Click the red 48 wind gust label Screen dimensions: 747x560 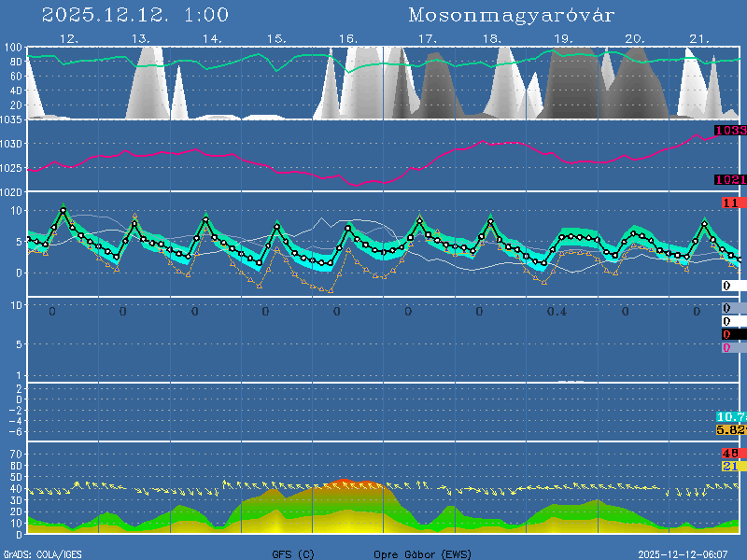731,454
